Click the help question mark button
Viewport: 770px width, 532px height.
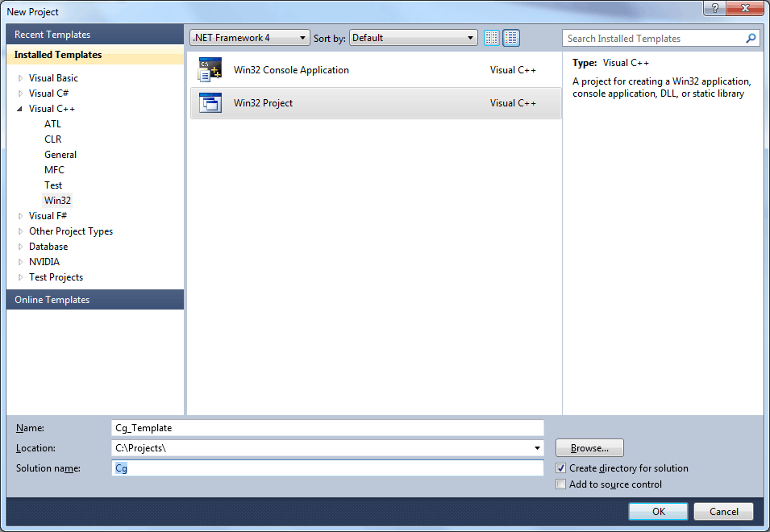714,8
